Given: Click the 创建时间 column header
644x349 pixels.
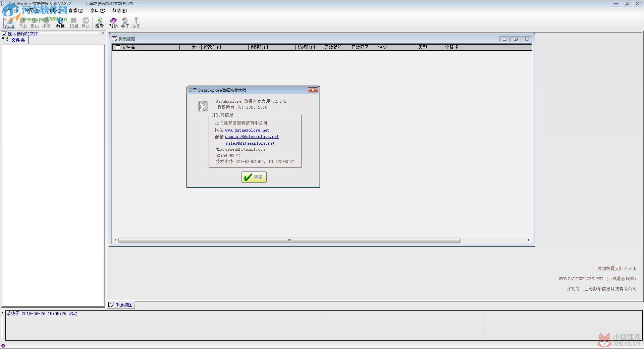Looking at the screenshot, I should 272,47.
